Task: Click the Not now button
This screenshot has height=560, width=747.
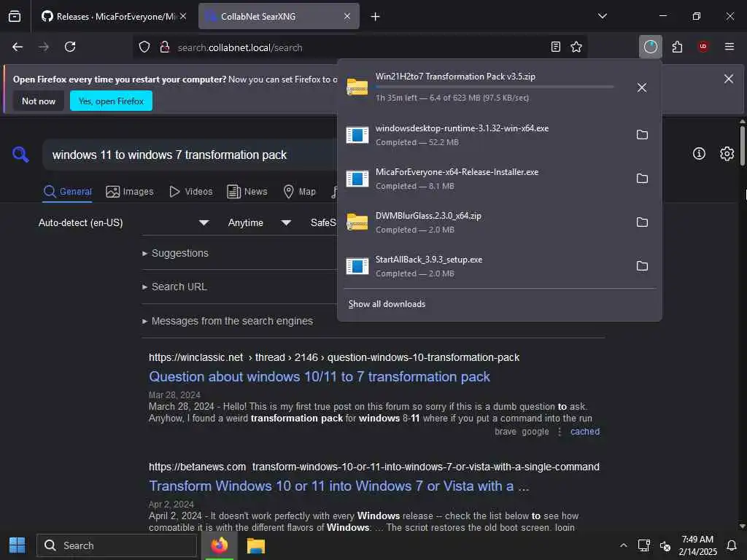Action: click(x=39, y=101)
